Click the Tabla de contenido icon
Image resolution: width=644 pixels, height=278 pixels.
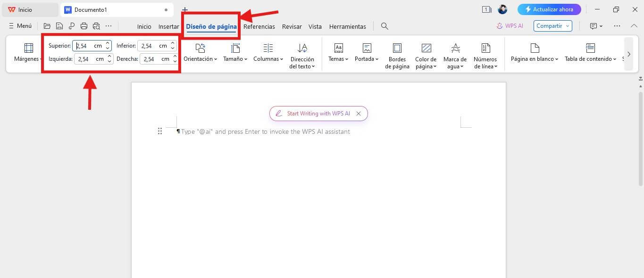pos(590,48)
